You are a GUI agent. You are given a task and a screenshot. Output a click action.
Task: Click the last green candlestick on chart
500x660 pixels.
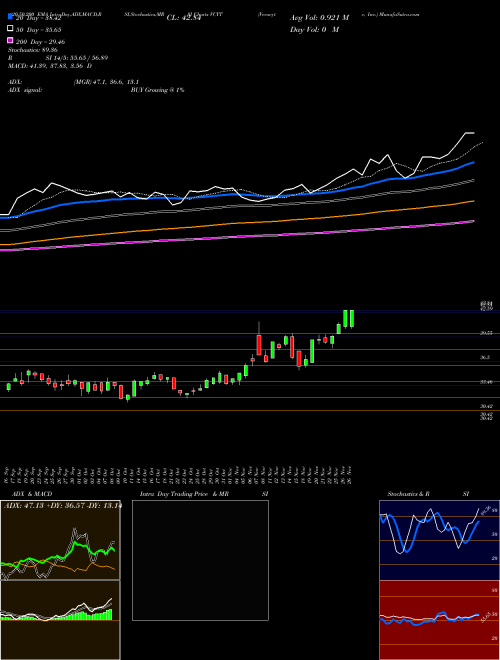tap(352, 319)
